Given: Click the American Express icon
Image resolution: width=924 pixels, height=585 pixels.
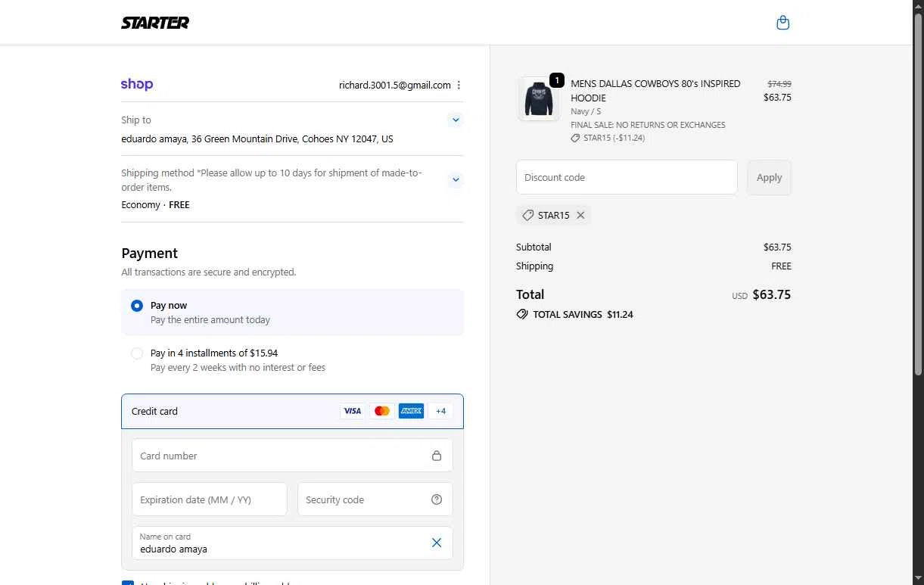Looking at the screenshot, I should click(412, 411).
